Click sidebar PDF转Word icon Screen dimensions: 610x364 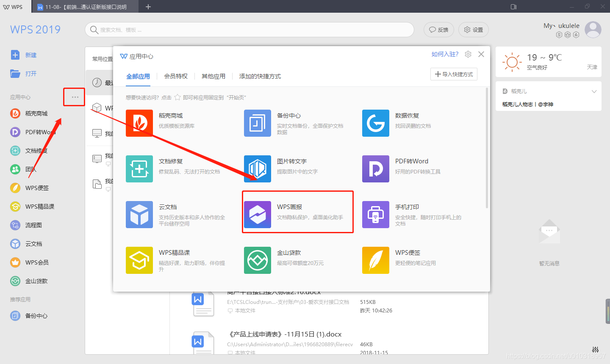tap(15, 132)
